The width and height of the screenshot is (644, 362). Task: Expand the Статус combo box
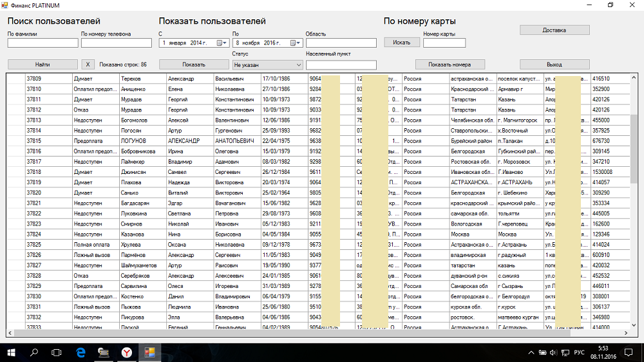(x=299, y=65)
